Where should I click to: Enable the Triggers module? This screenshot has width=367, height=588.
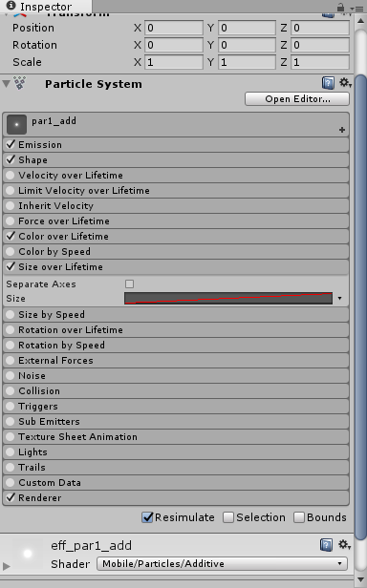[11, 406]
